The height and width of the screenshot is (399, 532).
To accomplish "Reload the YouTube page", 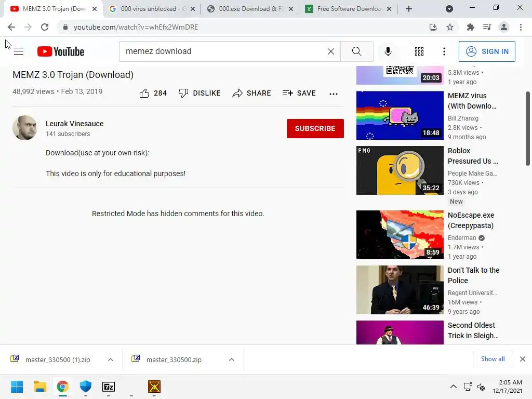I will (x=45, y=27).
